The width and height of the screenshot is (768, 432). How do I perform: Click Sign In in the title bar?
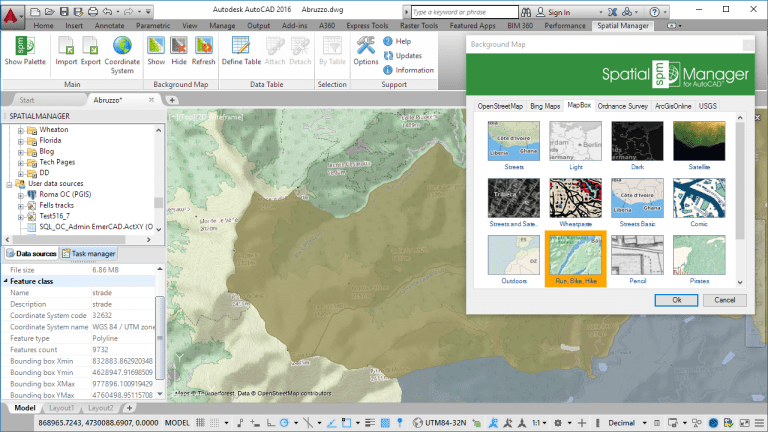[559, 12]
